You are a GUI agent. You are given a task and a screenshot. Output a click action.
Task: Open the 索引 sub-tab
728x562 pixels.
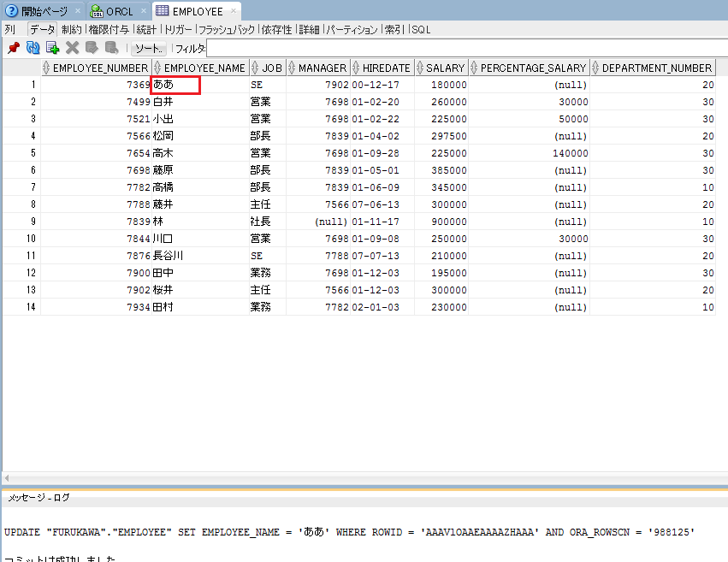point(394,30)
